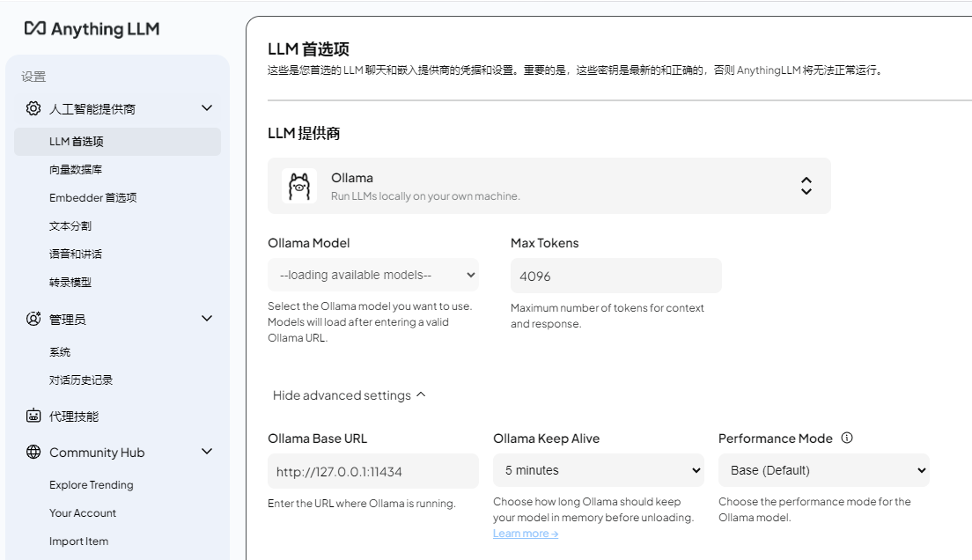Click the Community Hub section label
The width and height of the screenshot is (972, 560).
[x=97, y=452]
